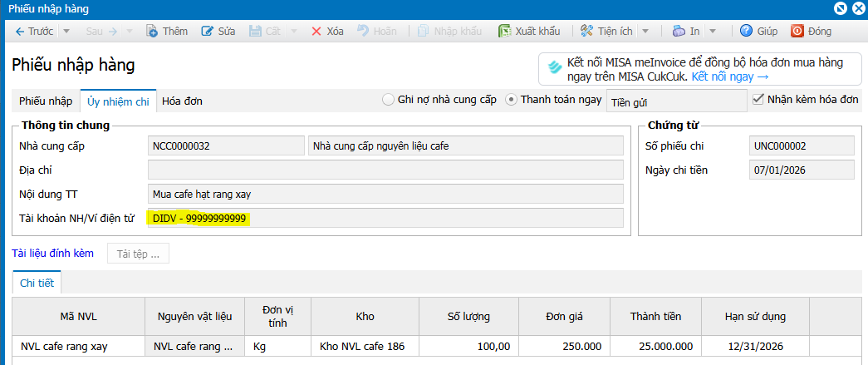Open dropdown arrow next to Cất
868x365 pixels.
click(294, 31)
